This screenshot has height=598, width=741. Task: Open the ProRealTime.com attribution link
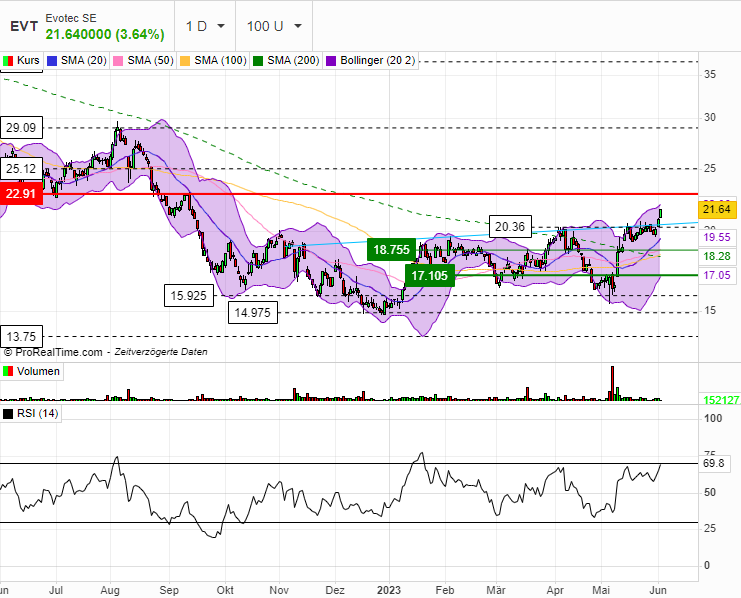[x=53, y=352]
